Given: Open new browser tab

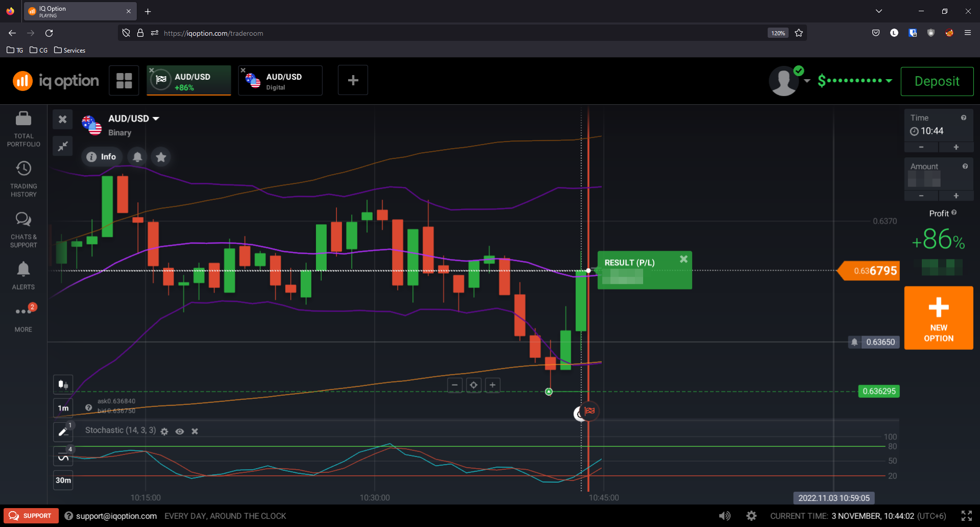Looking at the screenshot, I should (148, 11).
